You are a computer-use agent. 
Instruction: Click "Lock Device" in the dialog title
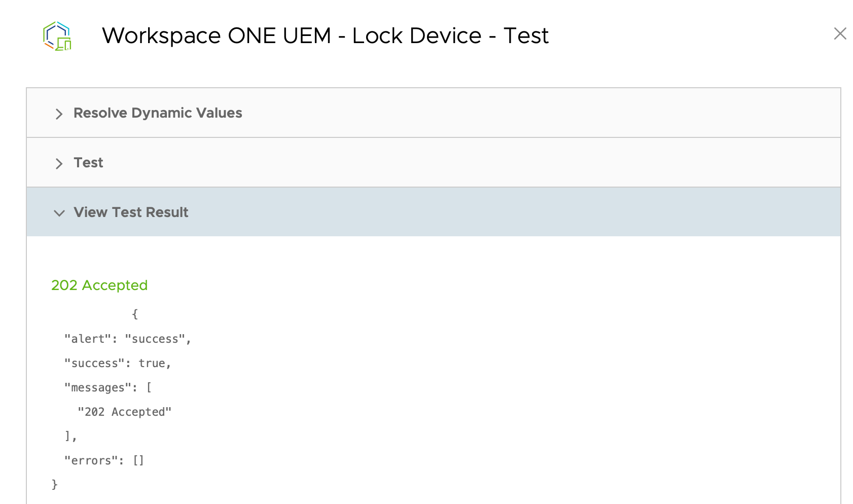pyautogui.click(x=416, y=36)
